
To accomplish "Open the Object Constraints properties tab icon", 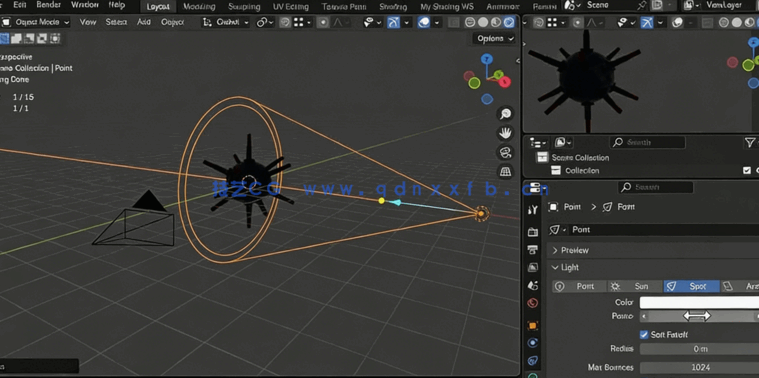I will point(533,360).
